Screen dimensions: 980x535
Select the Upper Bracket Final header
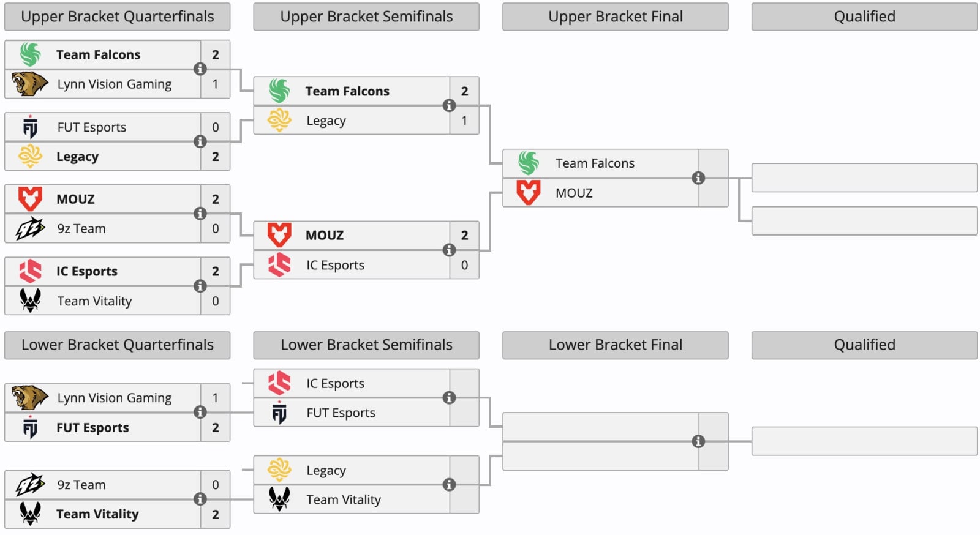pos(616,17)
